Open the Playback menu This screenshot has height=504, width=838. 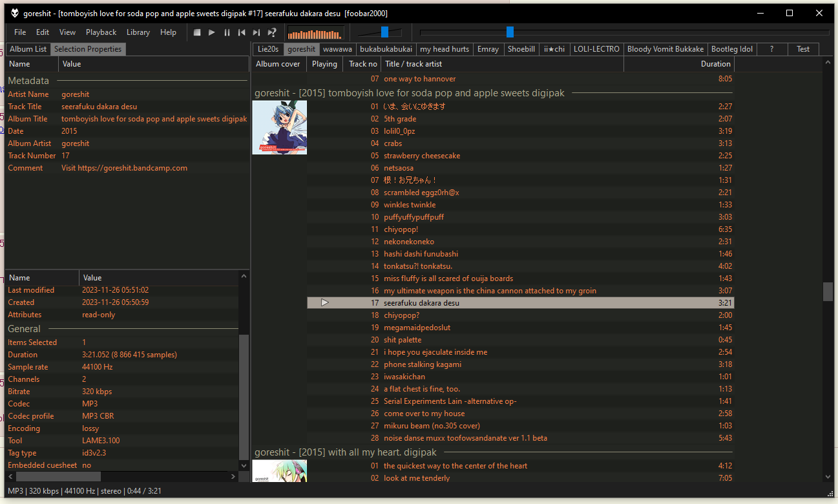tap(101, 32)
